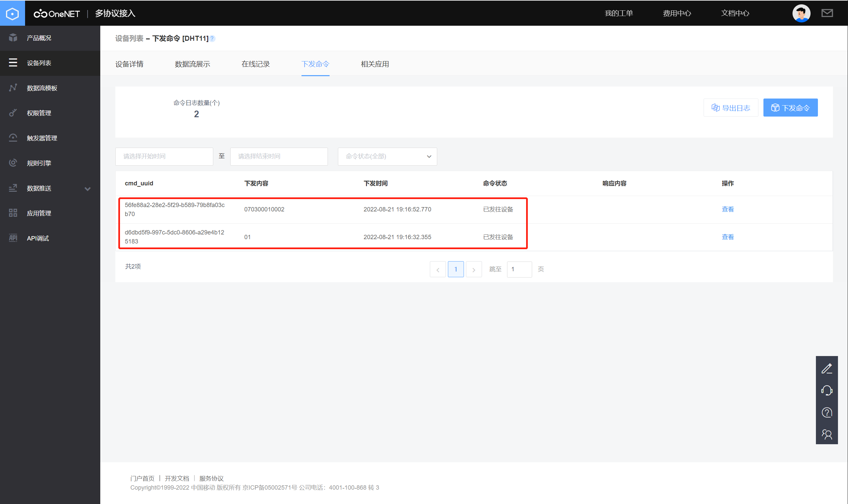Go to next page arrow in pagination
This screenshot has height=504, width=848.
473,270
